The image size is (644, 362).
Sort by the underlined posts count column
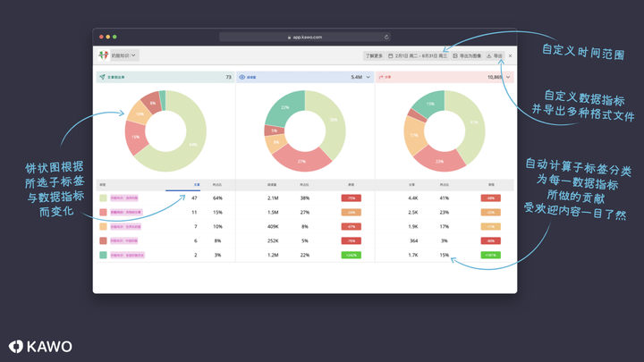[x=196, y=185]
